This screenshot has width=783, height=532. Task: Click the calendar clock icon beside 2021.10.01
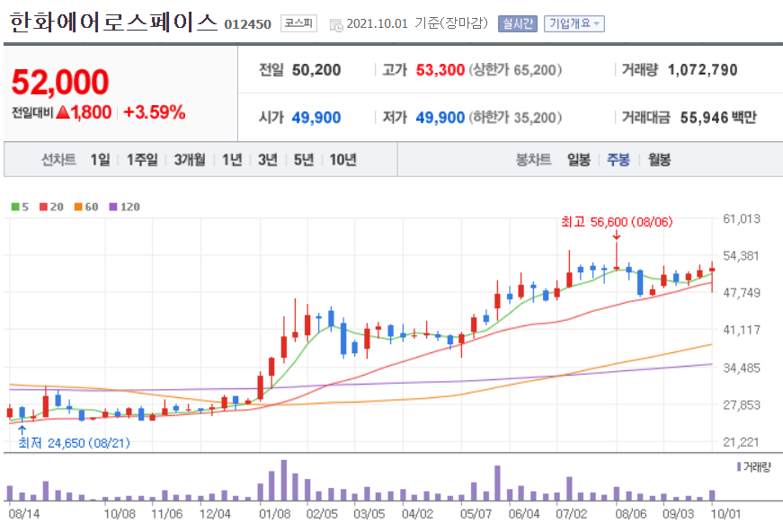coord(336,24)
